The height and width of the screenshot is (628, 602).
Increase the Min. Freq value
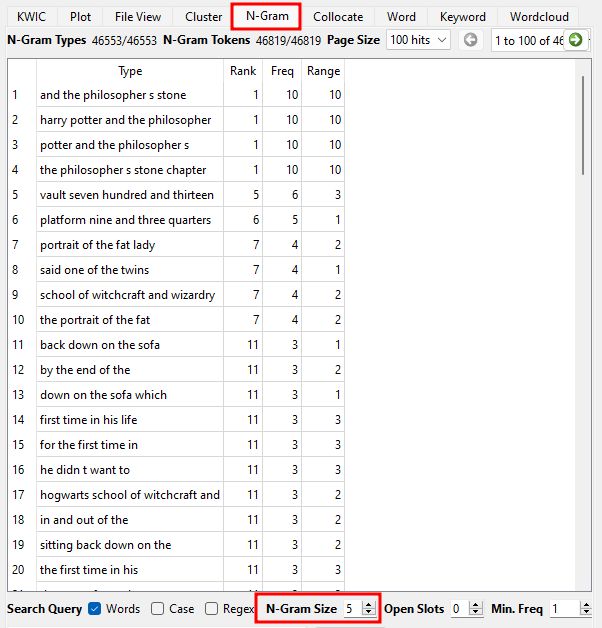586,605
